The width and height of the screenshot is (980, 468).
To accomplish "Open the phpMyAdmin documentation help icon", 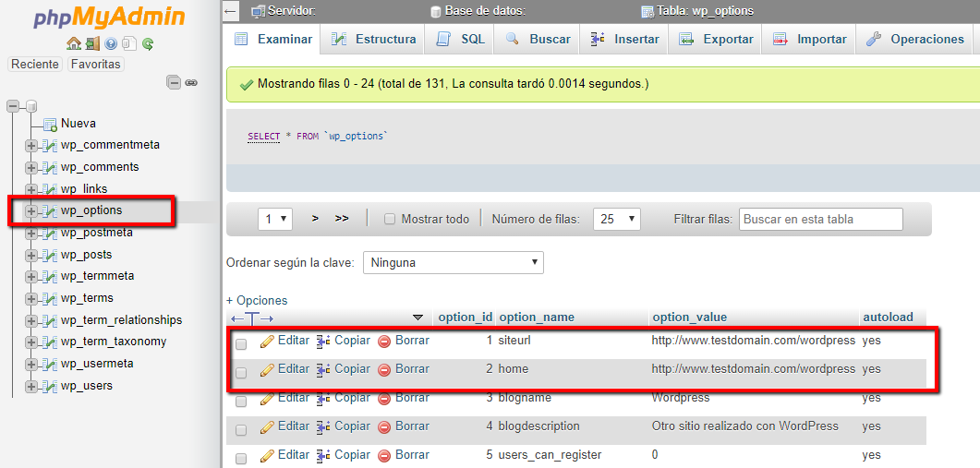I will coord(111,43).
